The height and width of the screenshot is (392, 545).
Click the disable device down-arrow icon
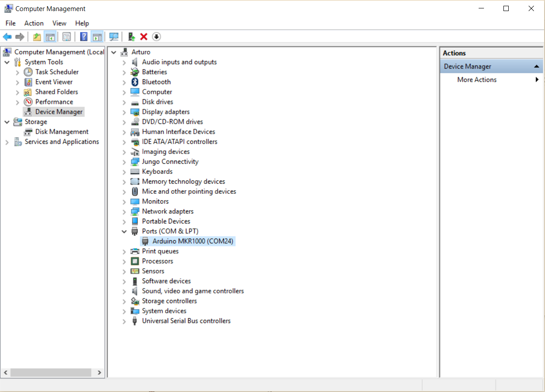156,37
